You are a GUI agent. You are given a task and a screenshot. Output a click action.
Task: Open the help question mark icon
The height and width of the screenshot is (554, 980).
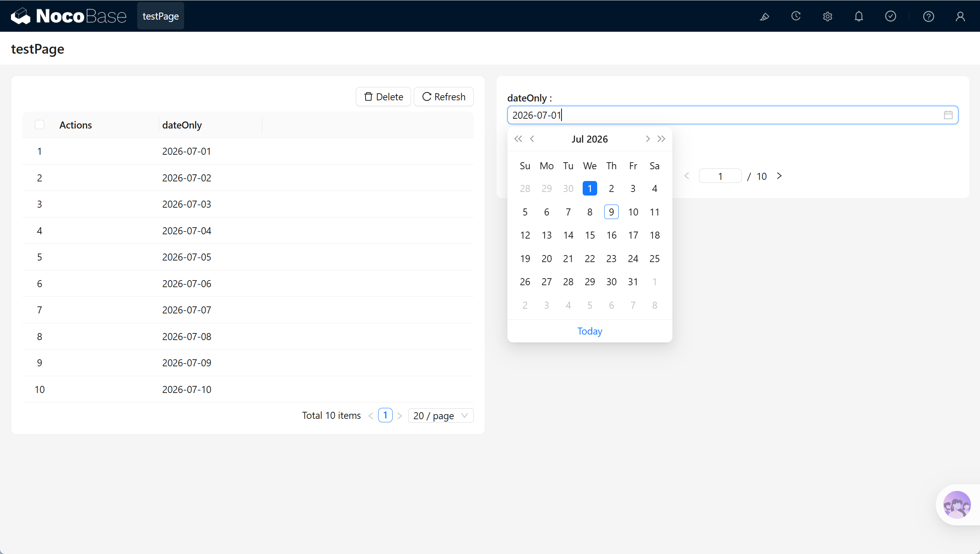[x=929, y=16]
